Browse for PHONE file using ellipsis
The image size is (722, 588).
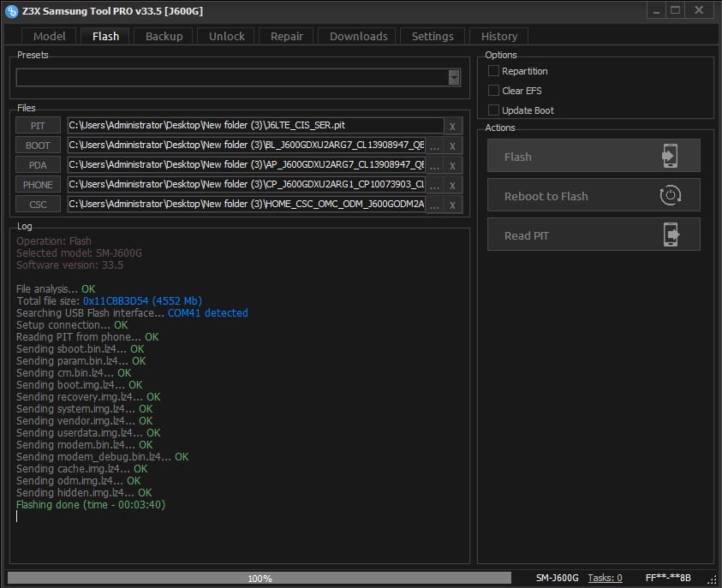pyautogui.click(x=434, y=186)
